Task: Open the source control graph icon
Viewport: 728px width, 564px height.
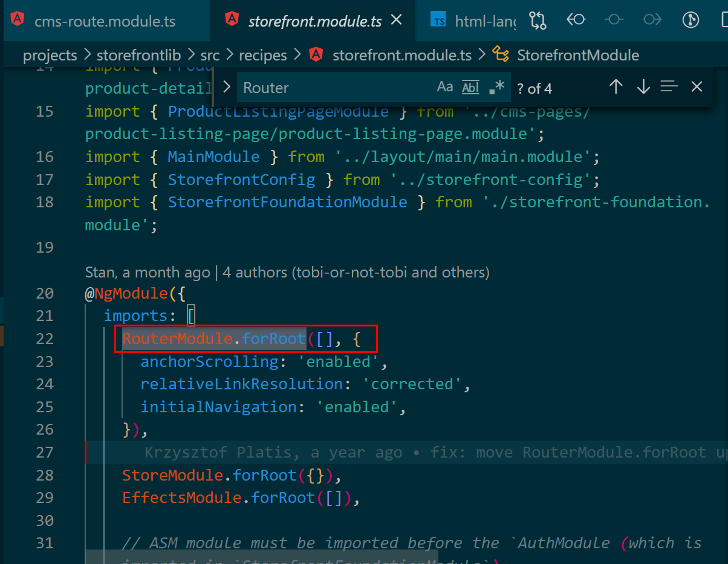Action: [691, 20]
